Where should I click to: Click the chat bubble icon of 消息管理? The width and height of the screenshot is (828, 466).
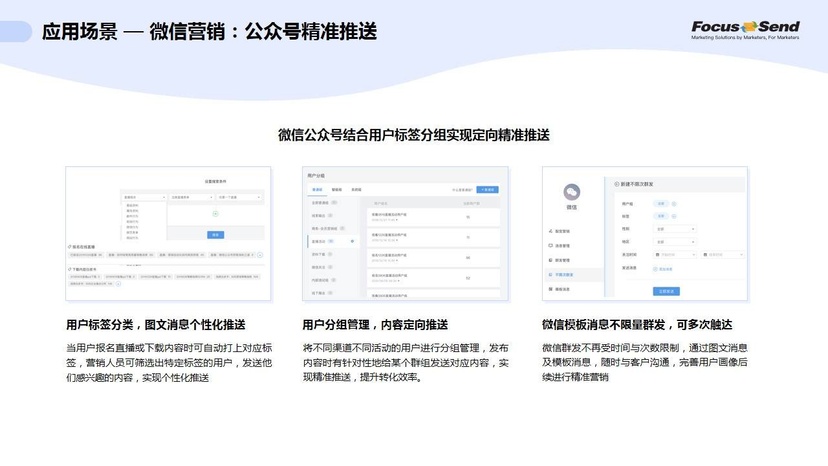coord(550,246)
